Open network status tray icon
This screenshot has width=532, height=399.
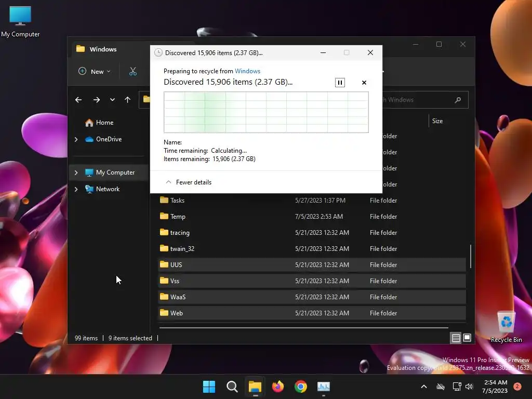coord(457,387)
